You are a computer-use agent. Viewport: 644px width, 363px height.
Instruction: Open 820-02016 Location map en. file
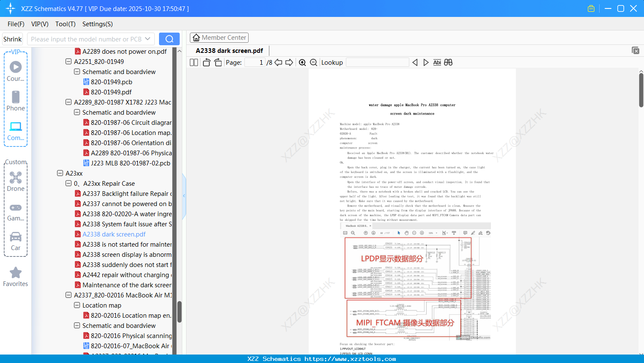(x=127, y=316)
